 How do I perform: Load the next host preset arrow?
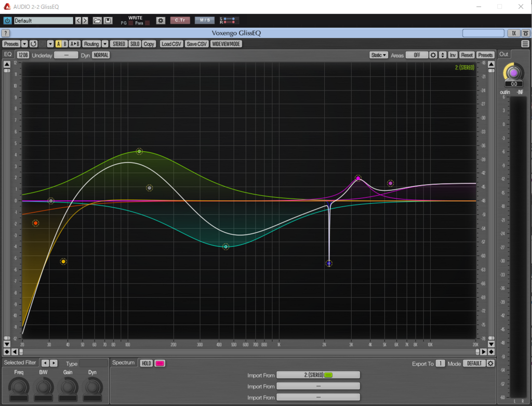point(85,21)
